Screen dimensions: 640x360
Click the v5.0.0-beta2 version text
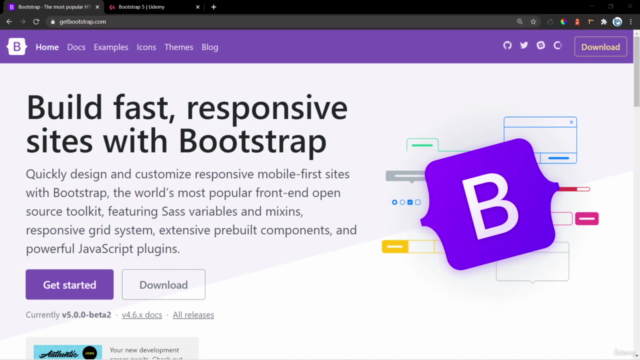87,315
